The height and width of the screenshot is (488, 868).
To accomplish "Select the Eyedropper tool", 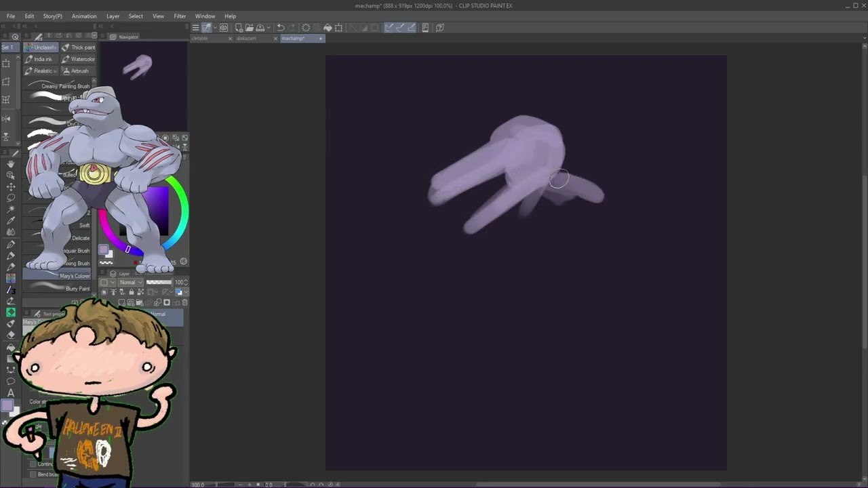I will coord(11,221).
